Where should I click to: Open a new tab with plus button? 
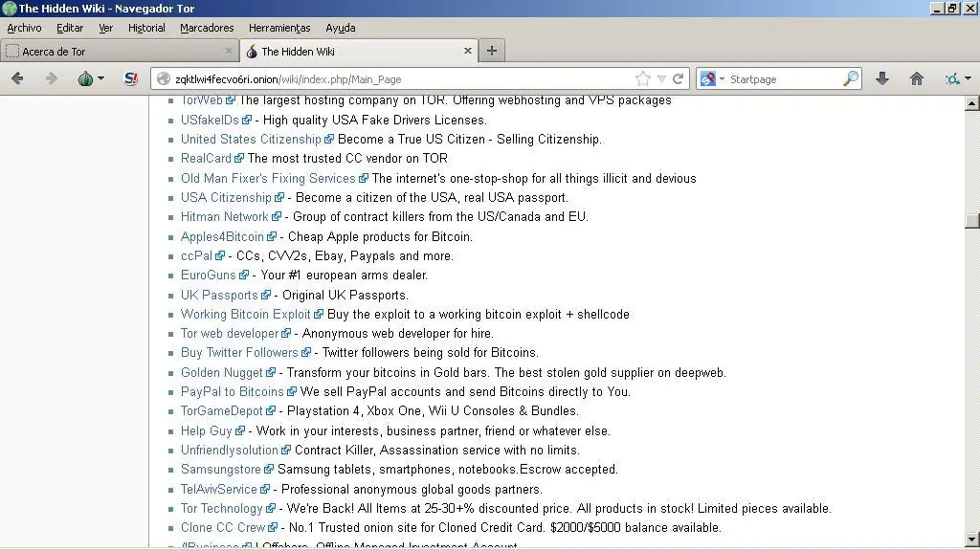pos(492,51)
